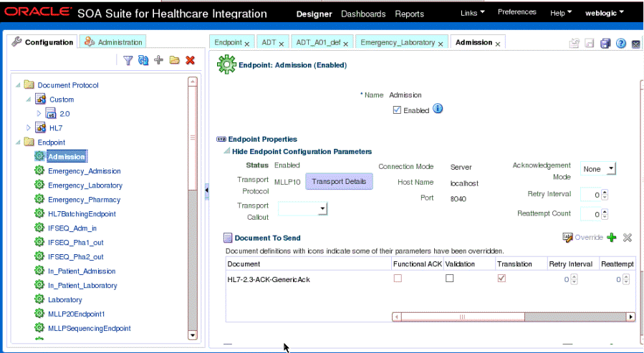The image size is (644, 353).
Task: Click the red X delete icon in Configuration toolbar
Action: 190,60
